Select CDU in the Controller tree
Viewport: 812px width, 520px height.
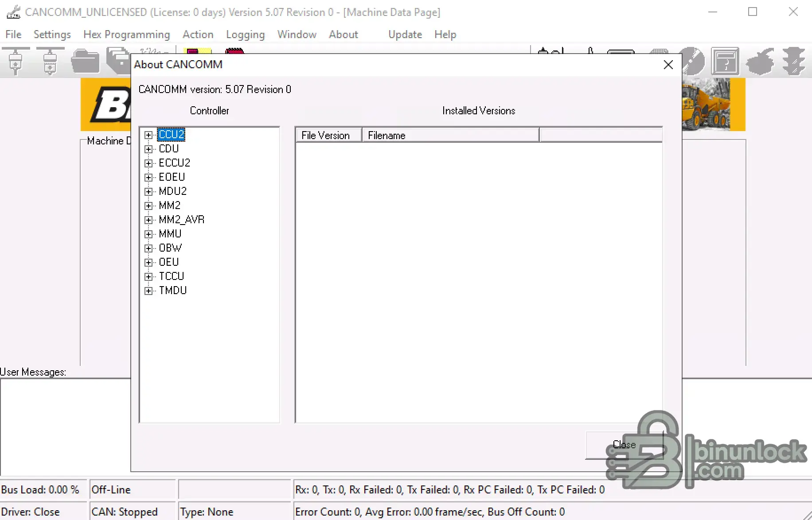point(169,149)
